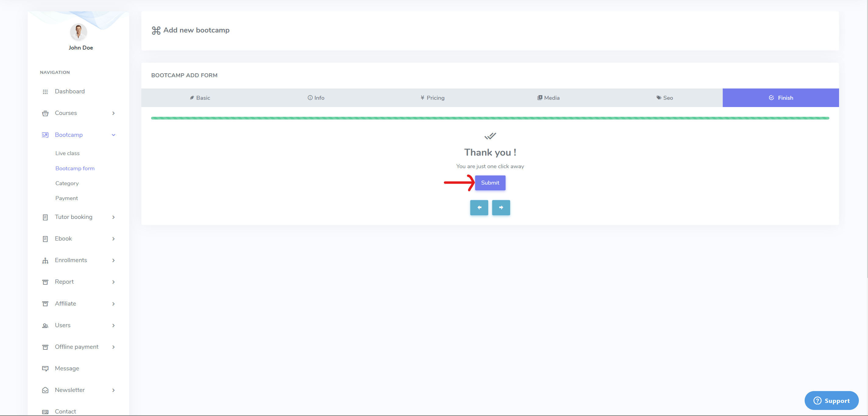Expand the Offline payment submenu arrow
This screenshot has height=416, width=868.
pos(114,347)
